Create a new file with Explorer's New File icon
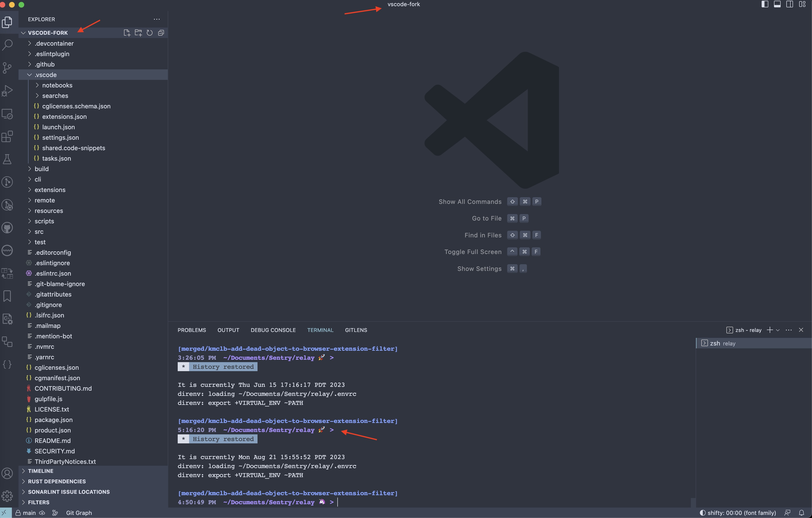This screenshot has width=812, height=518. [x=127, y=33]
